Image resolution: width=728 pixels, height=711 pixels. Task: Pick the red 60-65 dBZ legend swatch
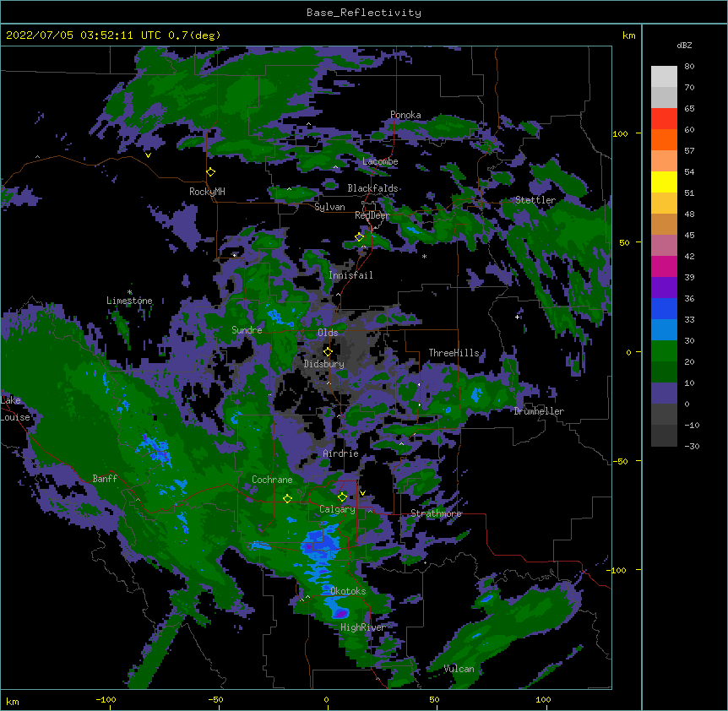pos(664,118)
